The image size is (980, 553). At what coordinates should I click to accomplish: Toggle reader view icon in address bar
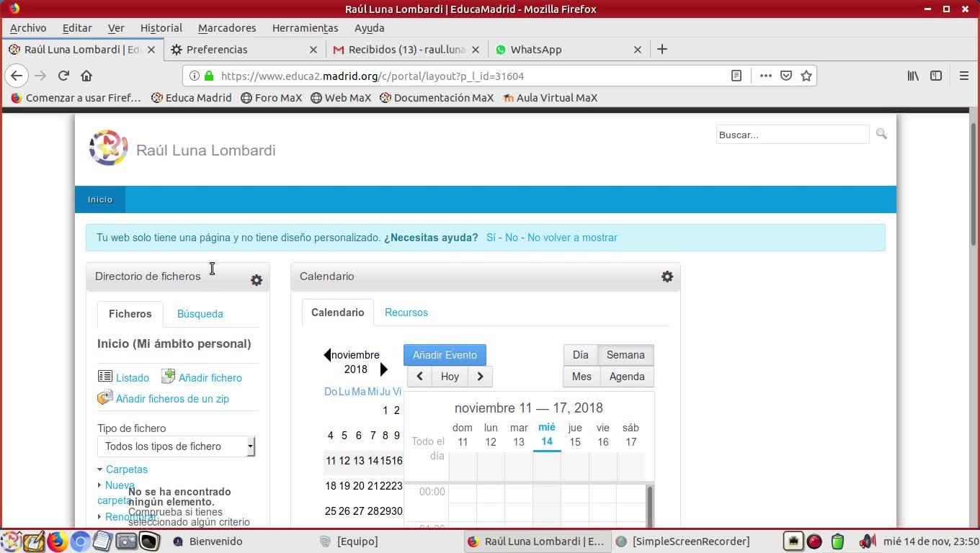coord(736,76)
